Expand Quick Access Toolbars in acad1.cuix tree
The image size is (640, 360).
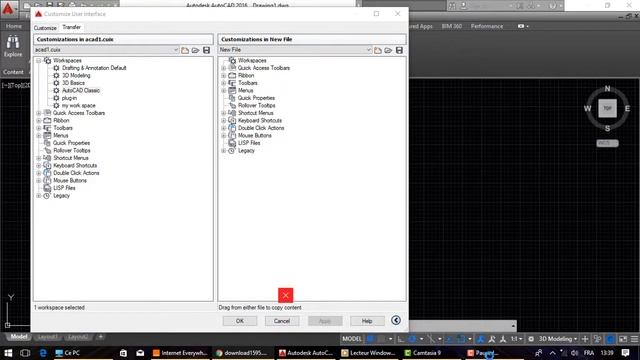[x=39, y=113]
